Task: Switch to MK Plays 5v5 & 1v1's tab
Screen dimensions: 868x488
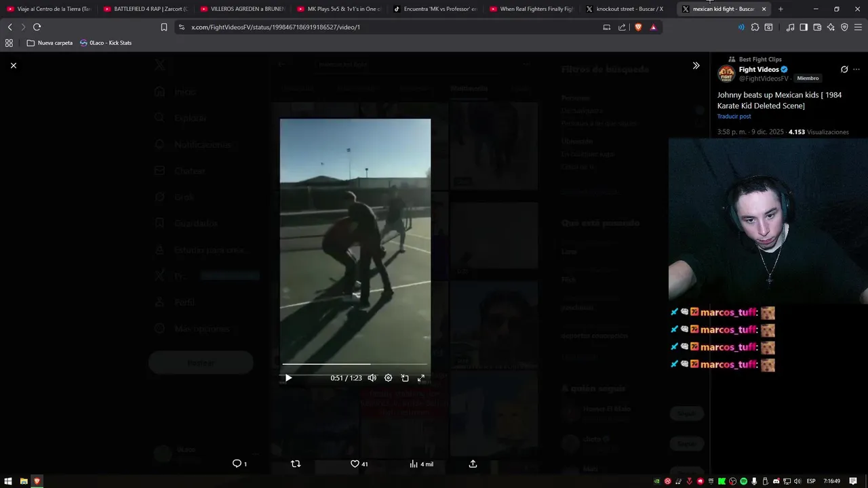Action: [340, 9]
